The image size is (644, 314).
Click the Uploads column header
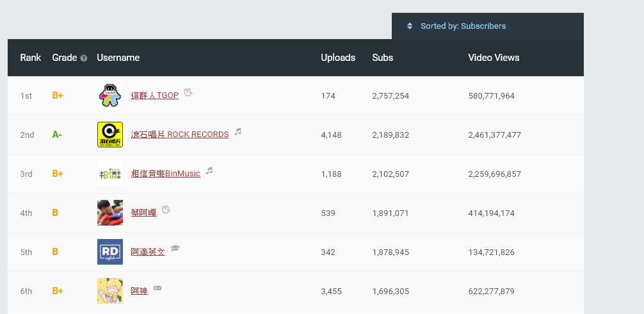pos(337,58)
